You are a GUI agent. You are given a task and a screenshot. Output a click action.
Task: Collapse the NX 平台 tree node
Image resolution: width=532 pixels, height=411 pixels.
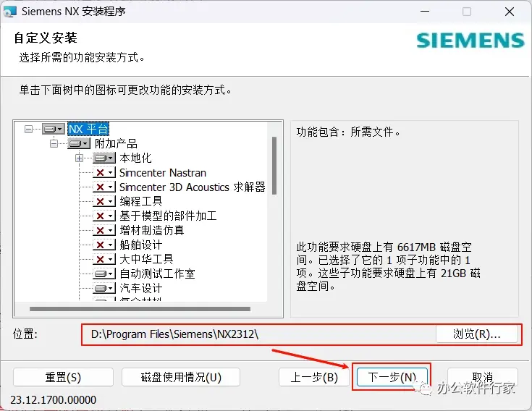(x=28, y=129)
